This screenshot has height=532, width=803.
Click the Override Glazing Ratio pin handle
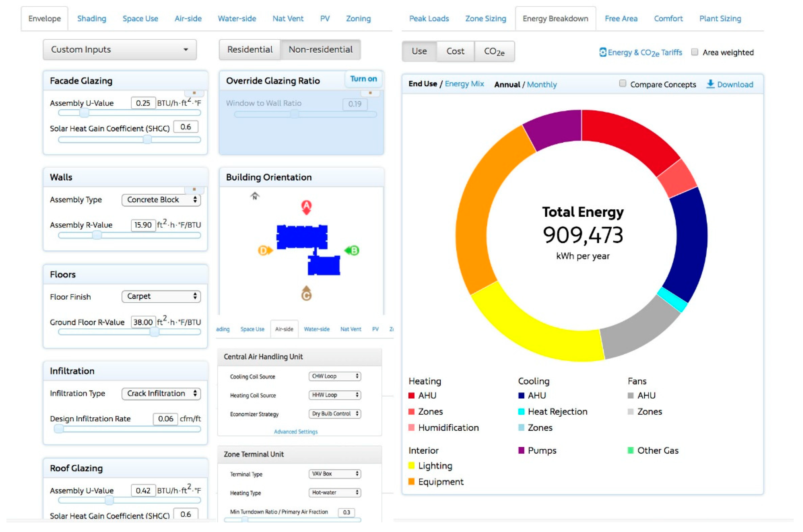(370, 93)
